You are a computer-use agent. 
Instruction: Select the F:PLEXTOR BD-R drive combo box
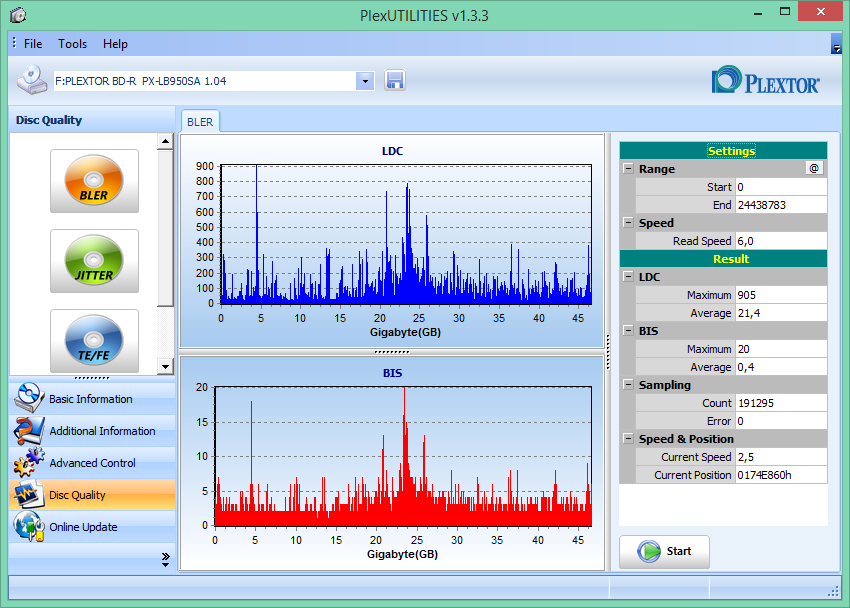point(214,81)
